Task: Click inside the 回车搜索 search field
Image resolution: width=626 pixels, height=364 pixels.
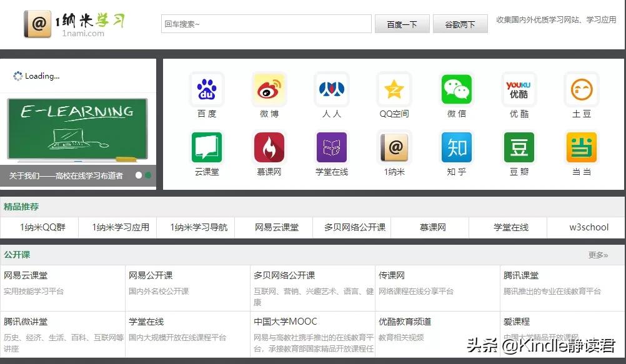Action: (266, 23)
